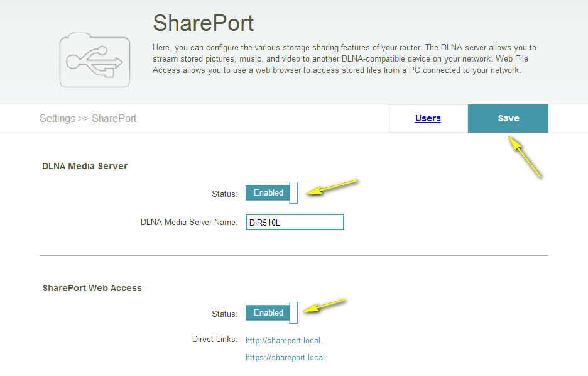Screen dimensions: 588x376
Task: Click the Settings >> SharePort breadcrumb
Action: tap(88, 118)
